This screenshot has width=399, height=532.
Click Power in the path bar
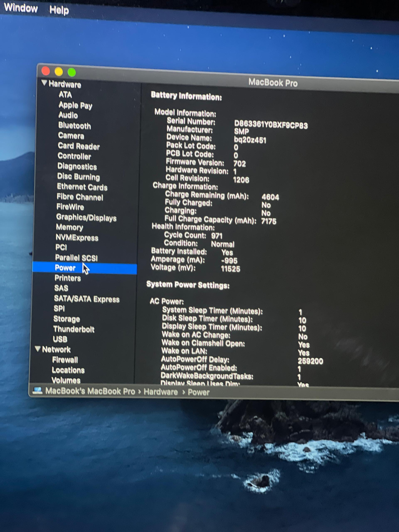coord(198,392)
